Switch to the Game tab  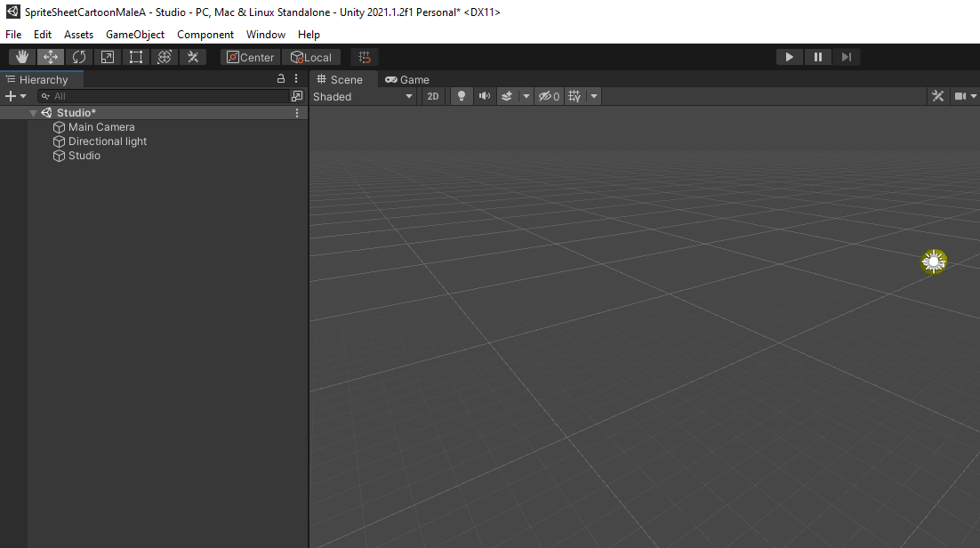pyautogui.click(x=407, y=79)
